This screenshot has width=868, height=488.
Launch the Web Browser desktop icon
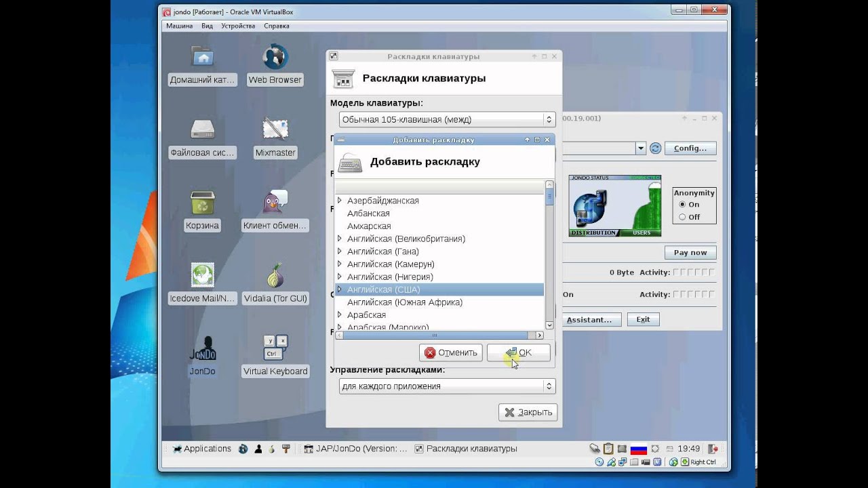tap(275, 65)
